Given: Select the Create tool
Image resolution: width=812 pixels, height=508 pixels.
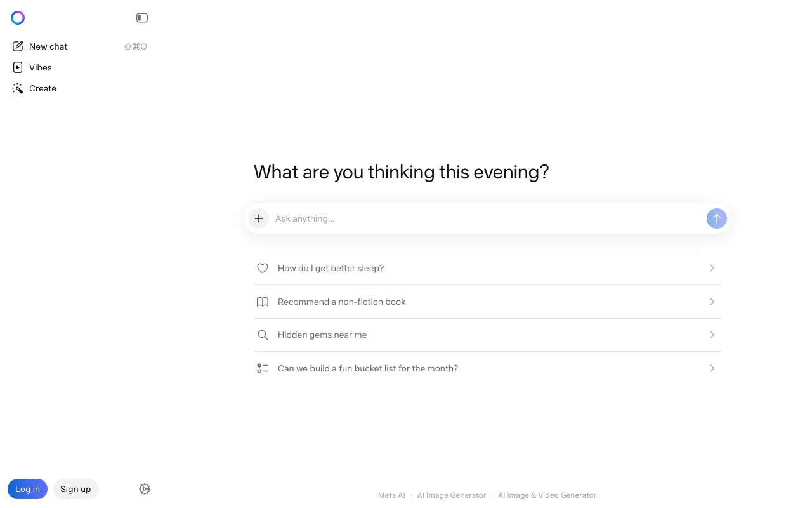Looking at the screenshot, I should (x=43, y=88).
